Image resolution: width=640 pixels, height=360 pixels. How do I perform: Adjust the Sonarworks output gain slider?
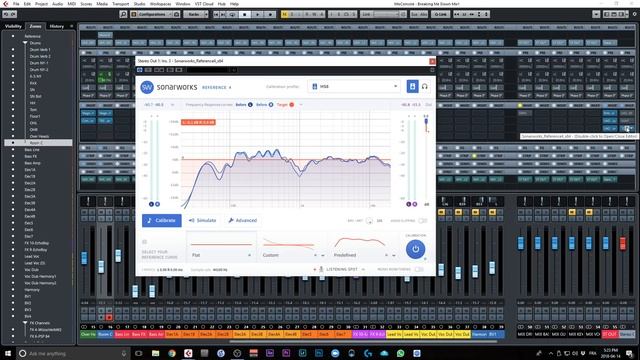tap(426, 122)
